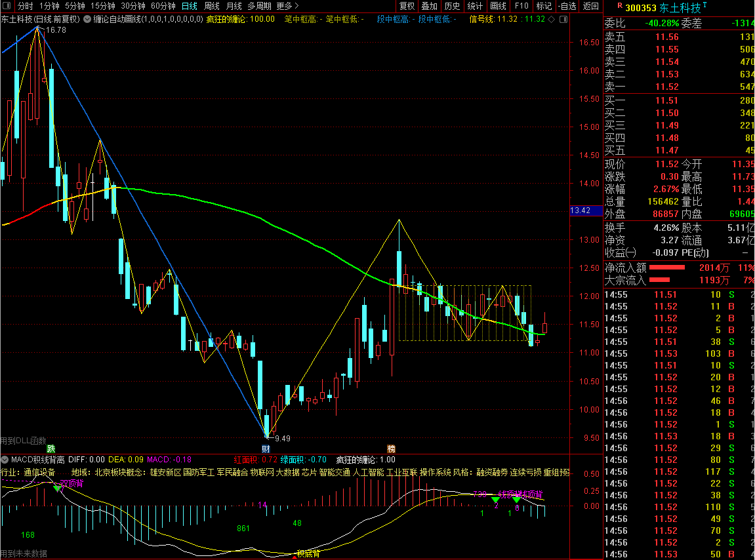This screenshot has width=755, height=560.
Task: Switch to the 分时 intraday tab
Action: coord(25,6)
